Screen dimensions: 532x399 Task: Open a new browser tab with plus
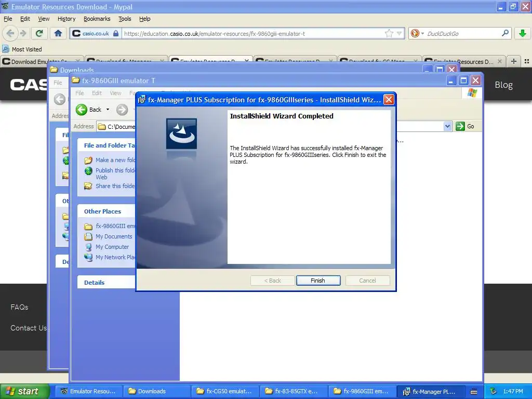(514, 61)
